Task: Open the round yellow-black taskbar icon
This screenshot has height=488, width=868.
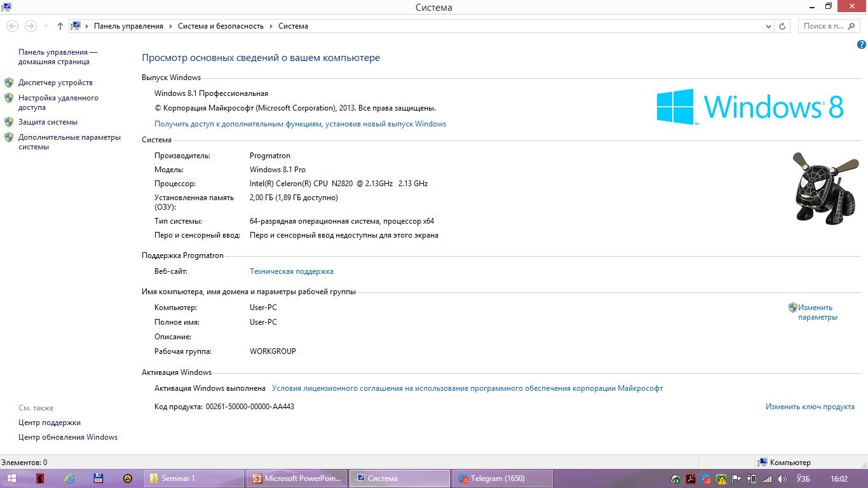Action: pos(128,478)
